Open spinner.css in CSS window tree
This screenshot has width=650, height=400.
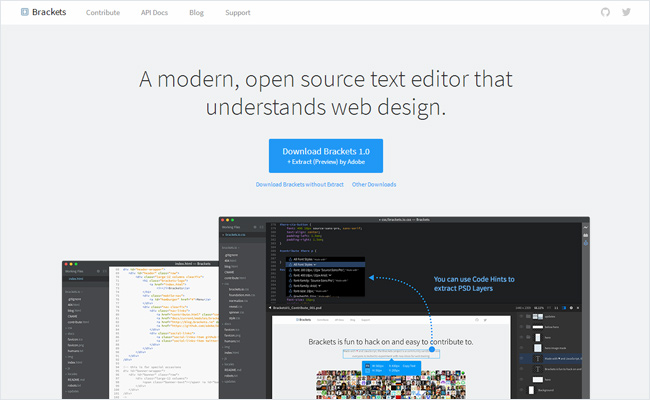236,313
